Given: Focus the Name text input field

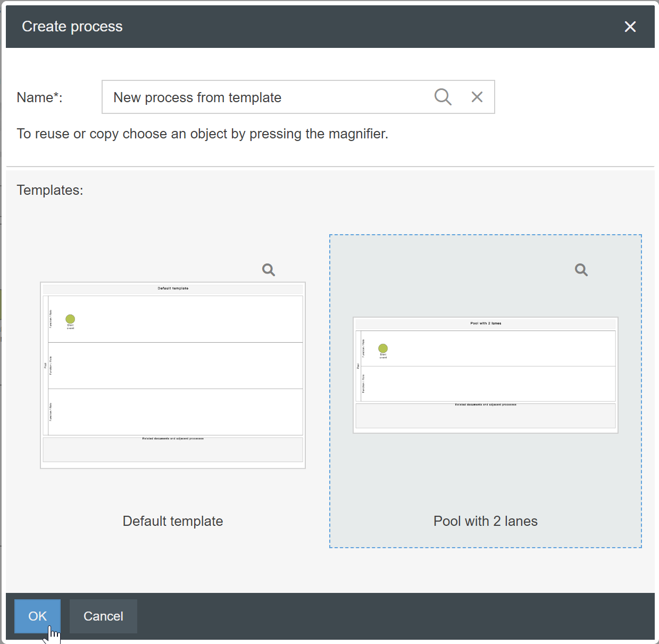Looking at the screenshot, I should pyautogui.click(x=266, y=97).
